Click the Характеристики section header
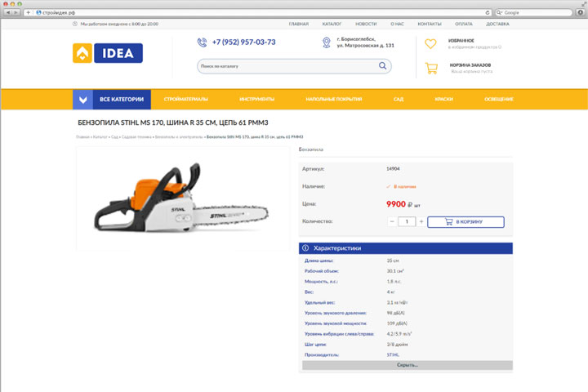Screen dimensions: 588x392 click(406, 248)
